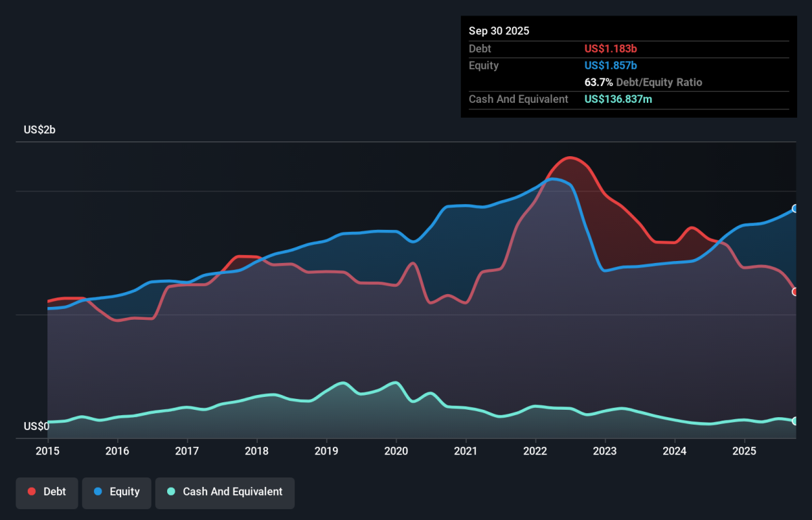Image resolution: width=812 pixels, height=520 pixels.
Task: Toggle the Debt series in the legend
Action: [x=47, y=492]
